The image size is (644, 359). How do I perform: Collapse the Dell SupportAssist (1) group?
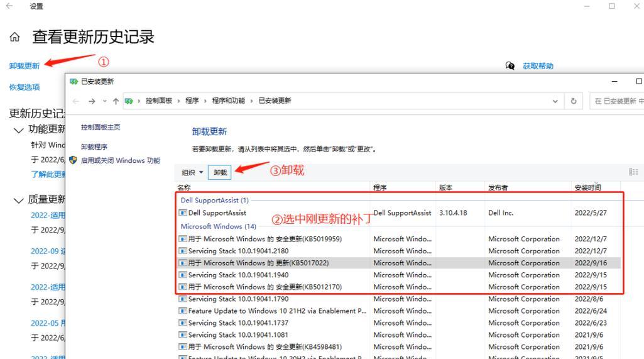point(214,201)
